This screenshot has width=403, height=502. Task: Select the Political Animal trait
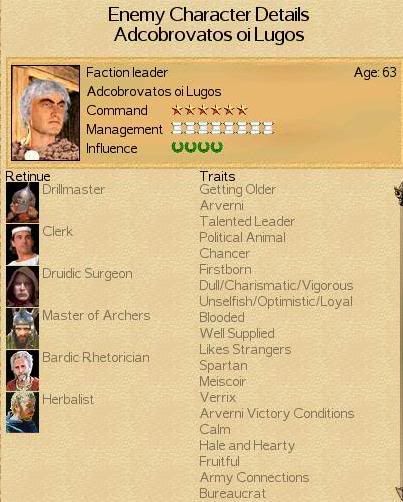point(242,237)
